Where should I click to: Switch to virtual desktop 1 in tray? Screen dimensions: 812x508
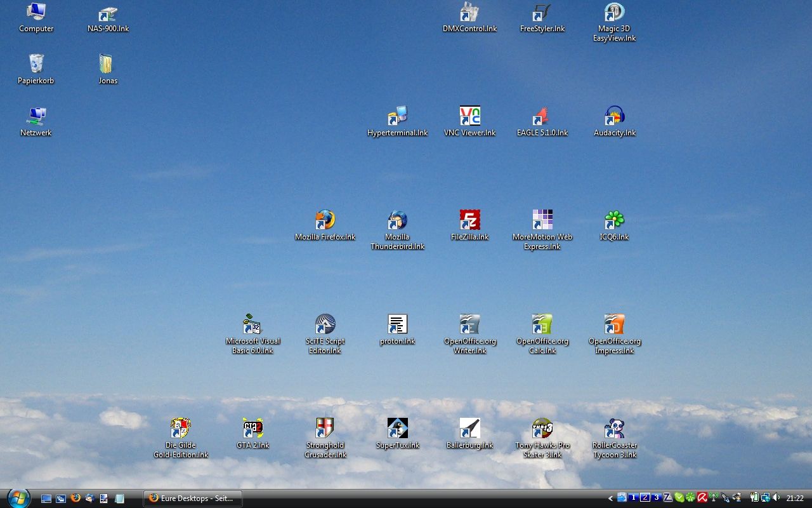[x=633, y=498]
